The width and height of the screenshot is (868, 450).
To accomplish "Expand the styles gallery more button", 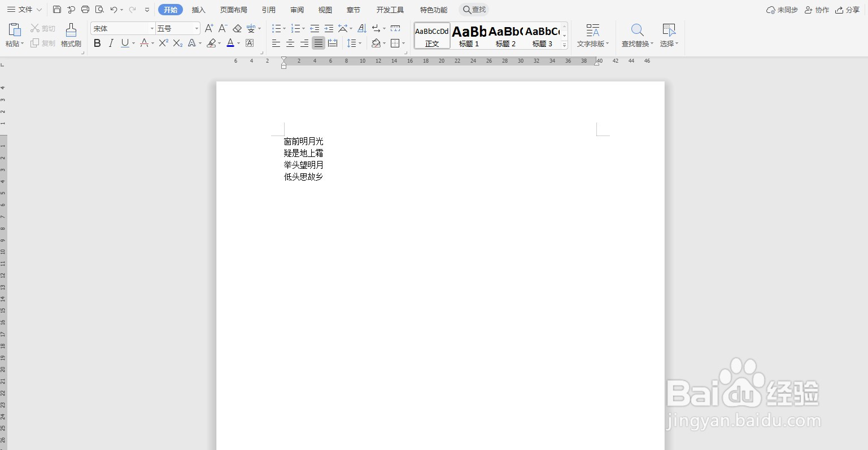I will (564, 45).
